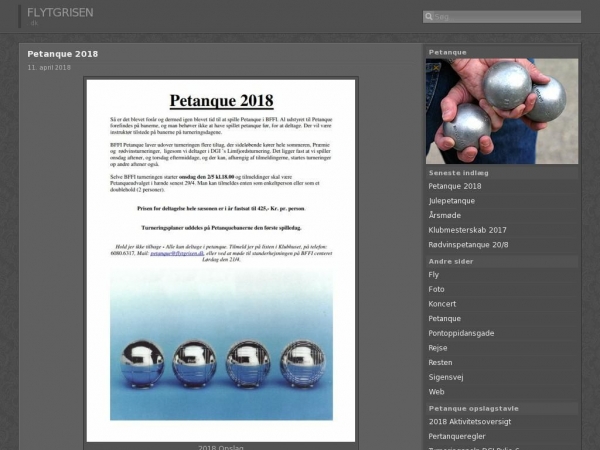
Task: Go to the Pontoppidansgade page
Action: pos(461,333)
